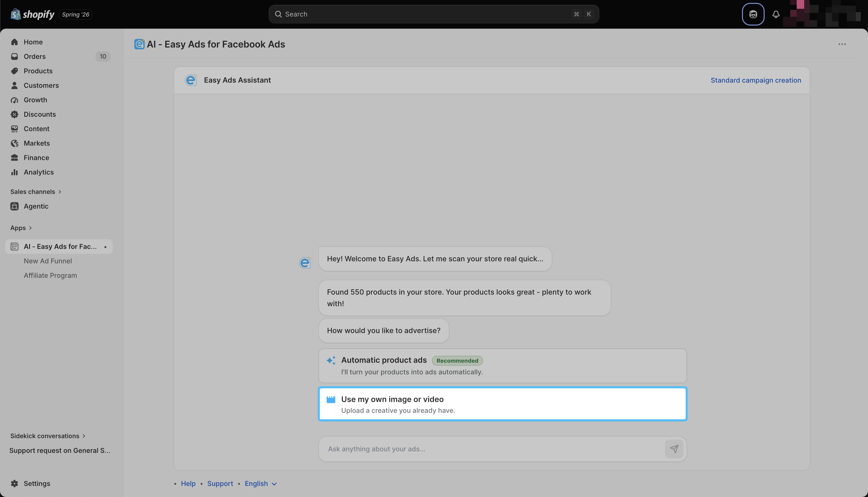This screenshot has height=497, width=868.
Task: Click the search magnifier icon
Action: tap(278, 14)
